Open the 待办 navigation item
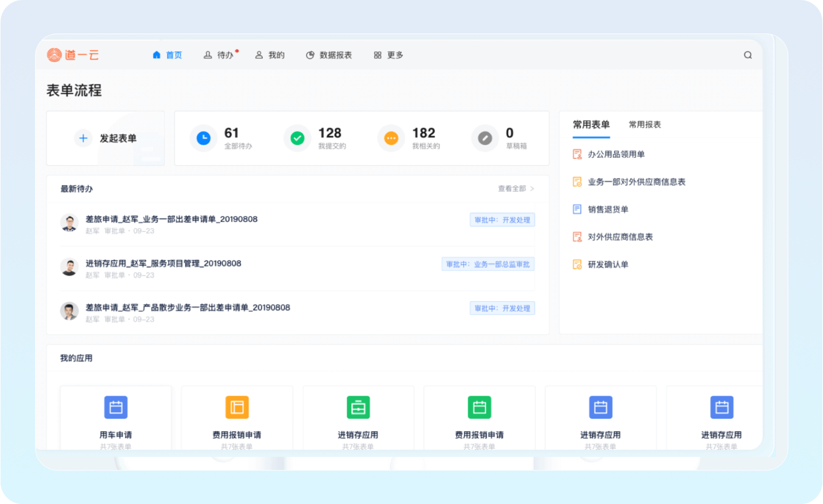Screen dimensions: 823x504 (x=219, y=55)
